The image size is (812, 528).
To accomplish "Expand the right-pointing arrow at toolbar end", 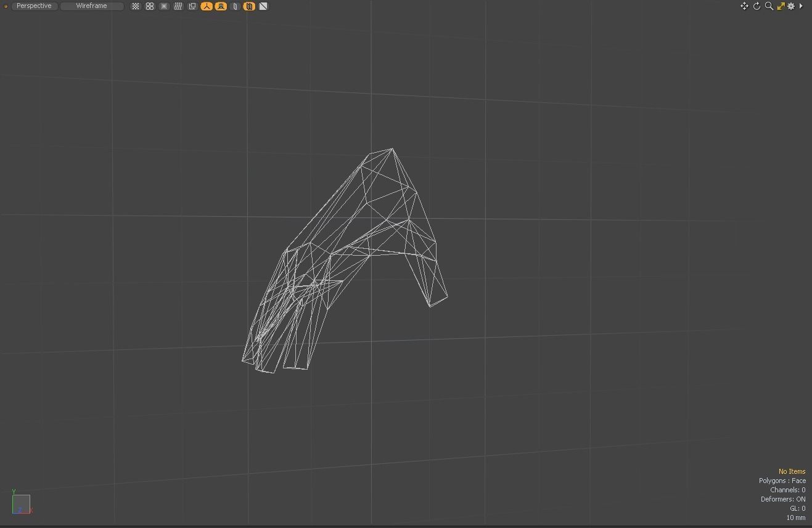I will click(x=801, y=6).
